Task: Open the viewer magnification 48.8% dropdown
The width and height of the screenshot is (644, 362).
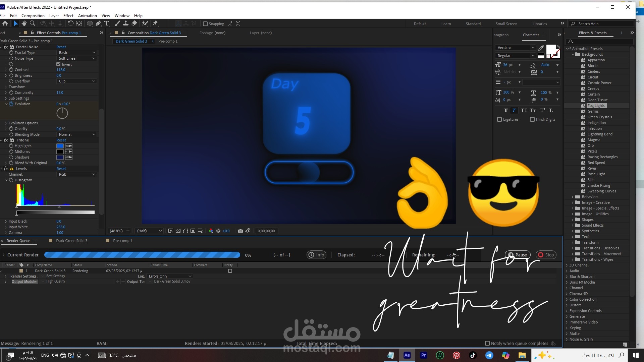Action: click(x=119, y=231)
